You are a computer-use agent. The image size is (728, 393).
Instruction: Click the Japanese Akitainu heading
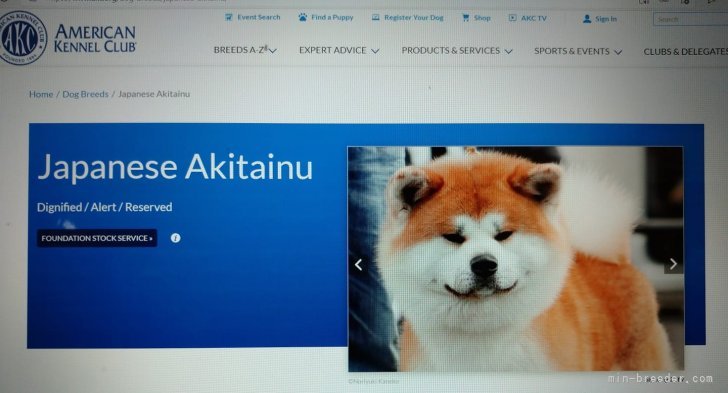tap(175, 167)
